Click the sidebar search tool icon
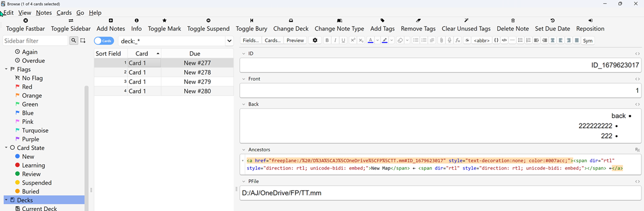Screen dimensions: 644x211 pos(73,41)
